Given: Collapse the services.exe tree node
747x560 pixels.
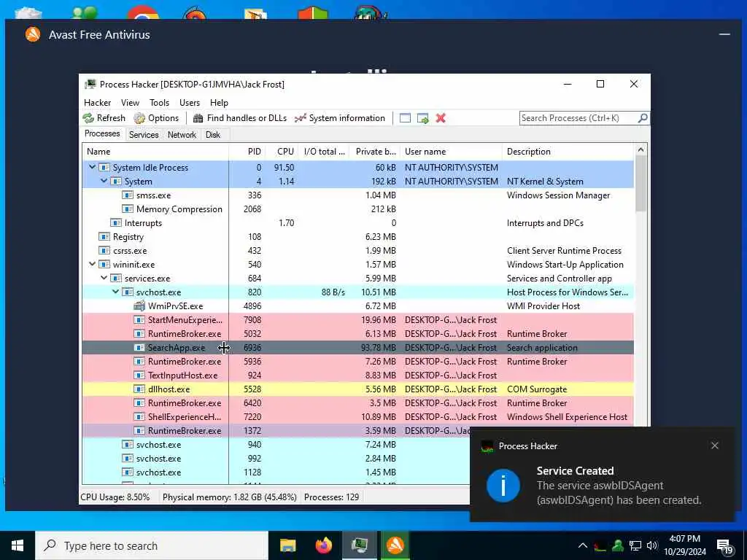Looking at the screenshot, I should pyautogui.click(x=104, y=278).
